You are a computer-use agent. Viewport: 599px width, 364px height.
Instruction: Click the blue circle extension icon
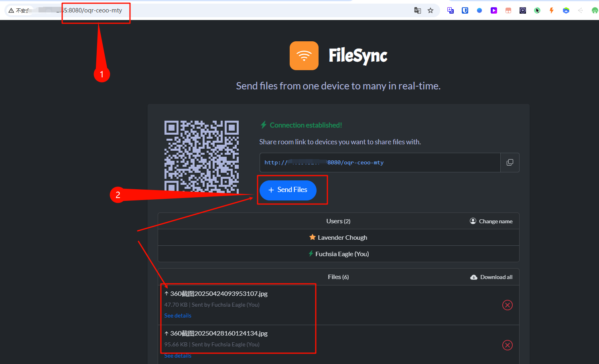[479, 10]
